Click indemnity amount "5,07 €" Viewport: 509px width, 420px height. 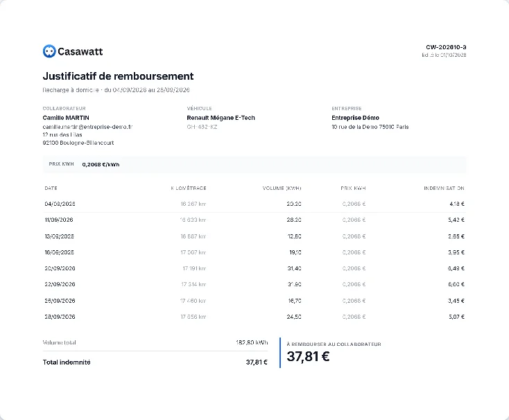click(456, 317)
